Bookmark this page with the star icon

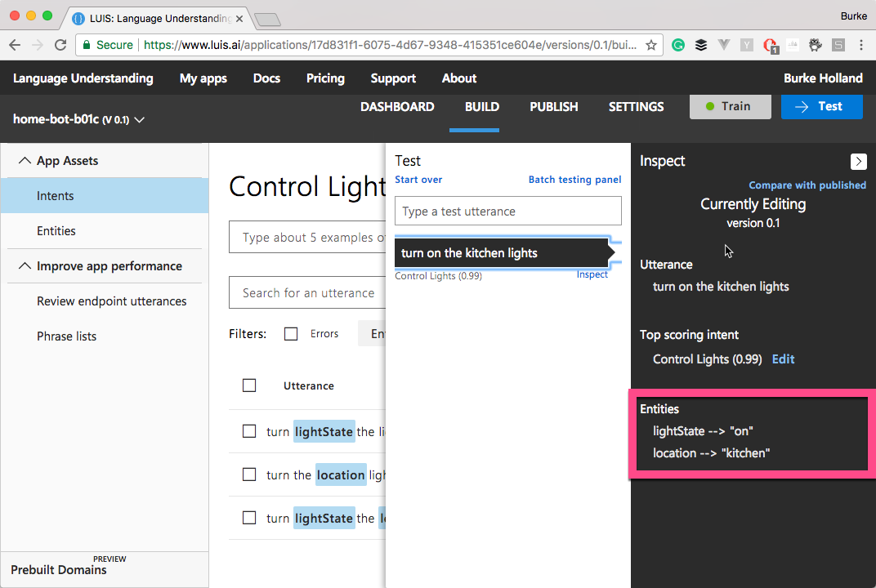[x=651, y=46]
